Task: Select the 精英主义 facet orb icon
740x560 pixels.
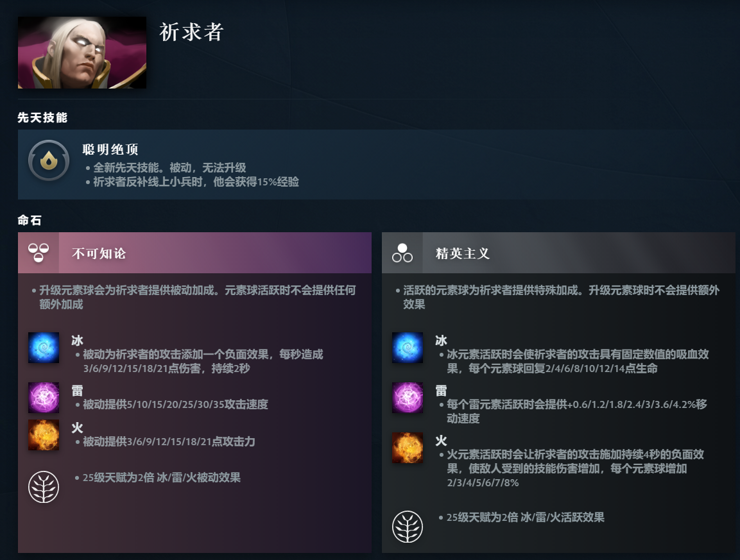Action: point(402,253)
